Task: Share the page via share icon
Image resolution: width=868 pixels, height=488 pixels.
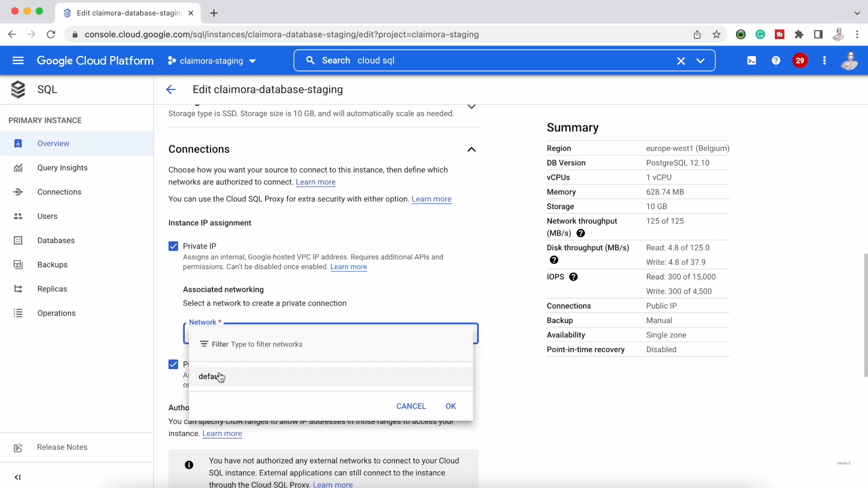Action: pyautogui.click(x=697, y=34)
